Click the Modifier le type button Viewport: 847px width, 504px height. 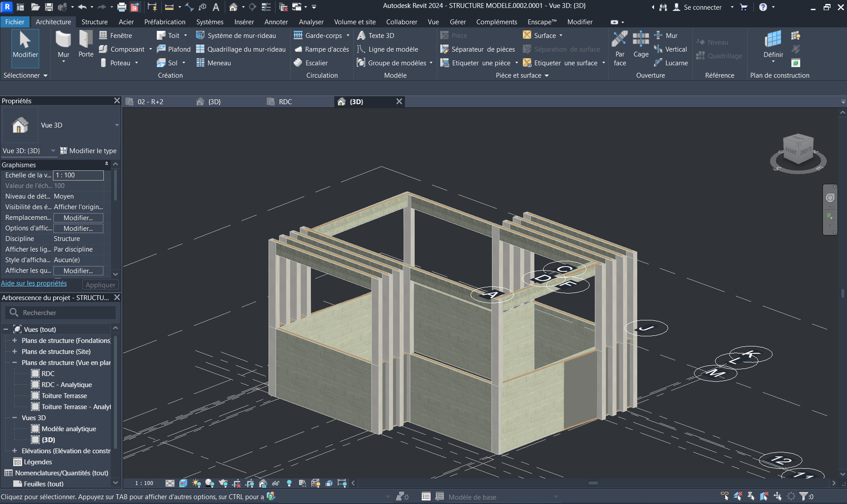coord(88,151)
